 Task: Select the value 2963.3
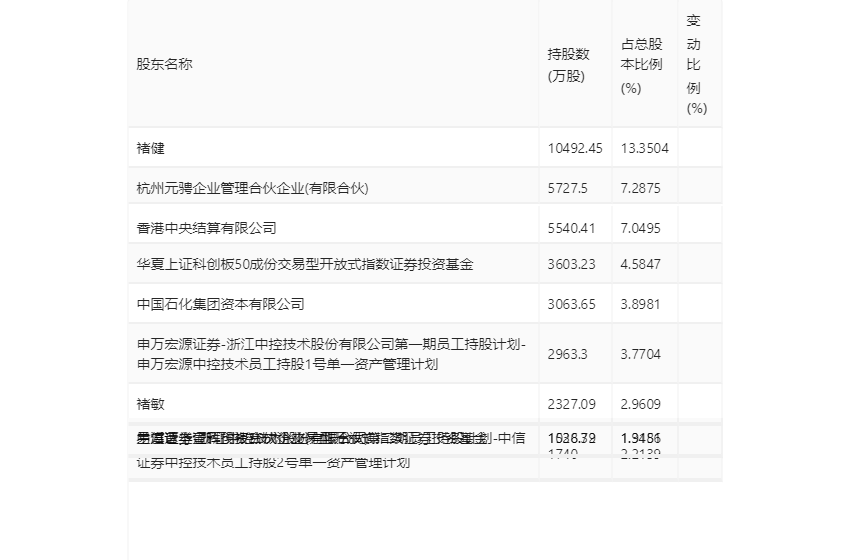(x=567, y=354)
